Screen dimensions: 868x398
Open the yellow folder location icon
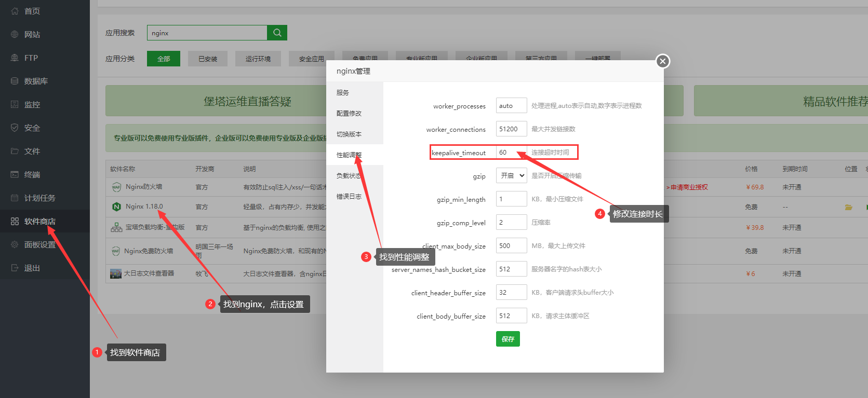point(848,207)
